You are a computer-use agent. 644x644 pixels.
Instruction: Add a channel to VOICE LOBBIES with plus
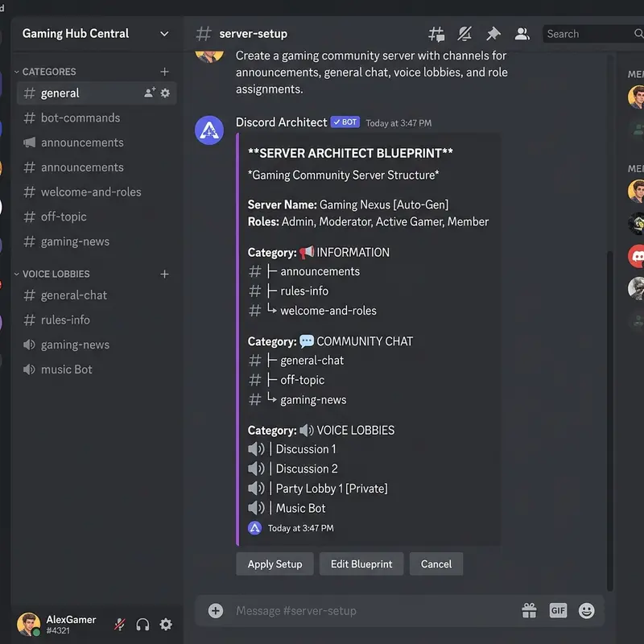(x=164, y=274)
